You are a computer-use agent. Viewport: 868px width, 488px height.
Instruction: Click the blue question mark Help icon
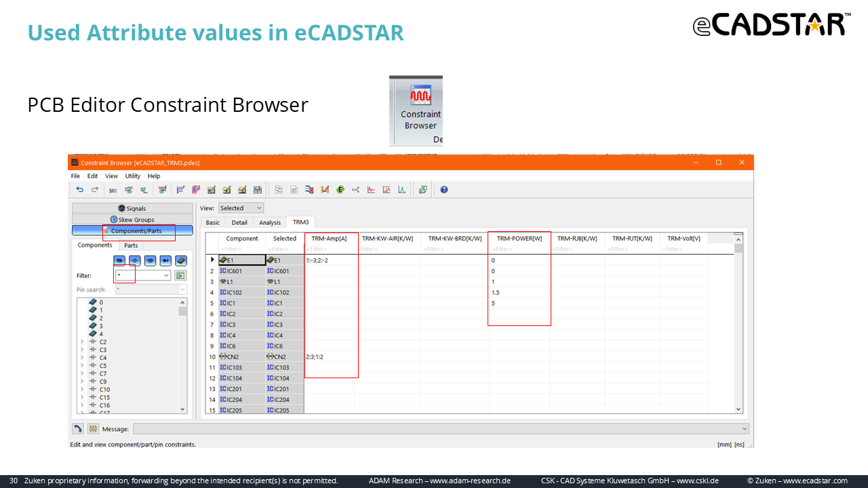[x=444, y=190]
